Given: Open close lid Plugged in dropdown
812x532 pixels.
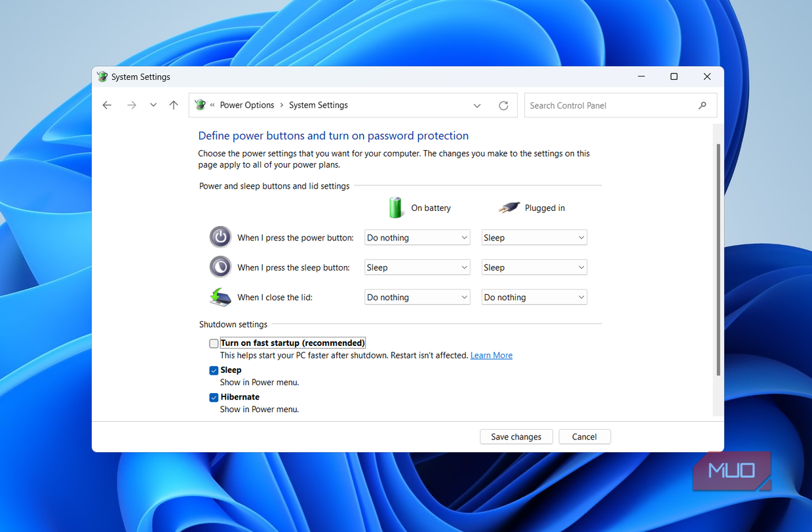Looking at the screenshot, I should pos(534,297).
